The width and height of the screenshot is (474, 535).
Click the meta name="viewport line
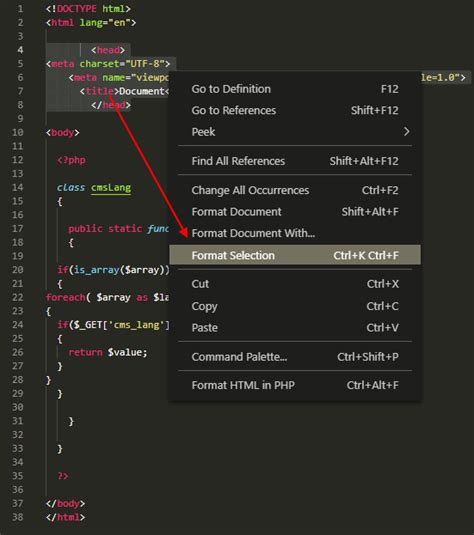(118, 77)
